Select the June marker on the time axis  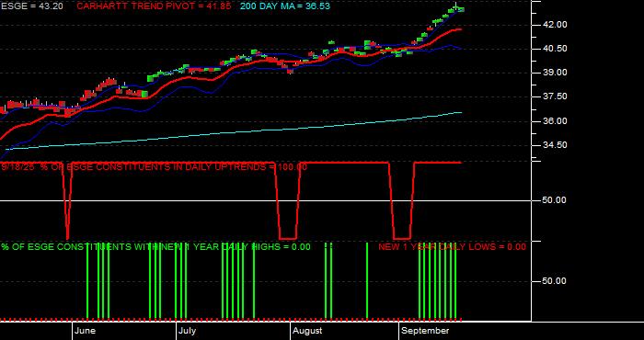(86, 331)
